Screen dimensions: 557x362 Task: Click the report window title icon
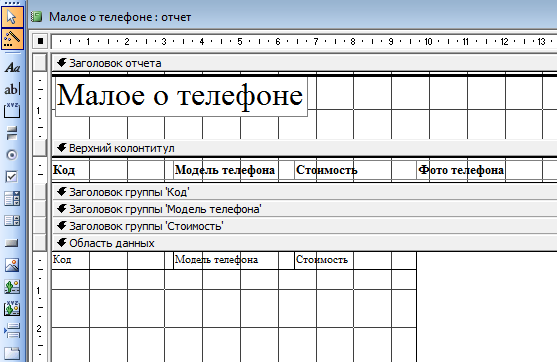(x=36, y=17)
